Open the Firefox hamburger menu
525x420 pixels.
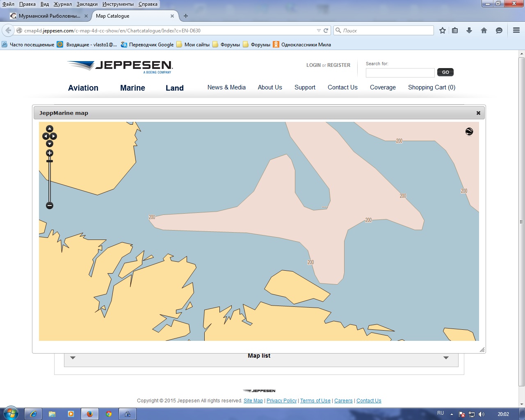516,30
